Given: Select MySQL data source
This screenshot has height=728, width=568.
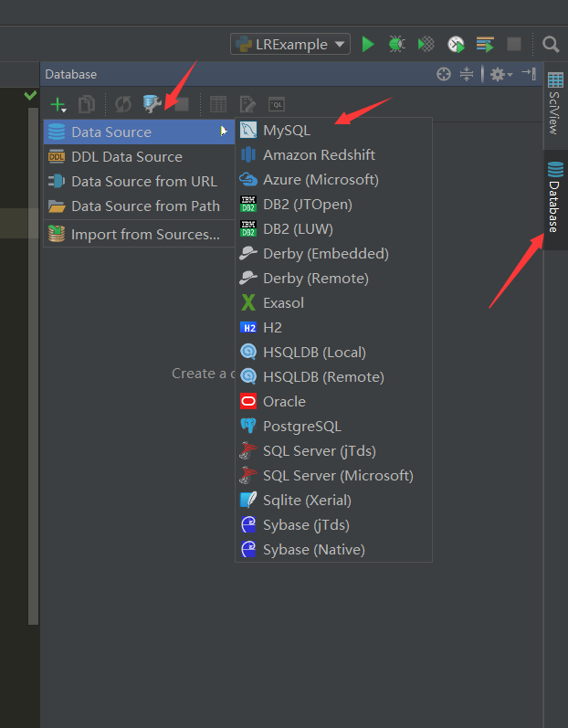Looking at the screenshot, I should pyautogui.click(x=333, y=131).
